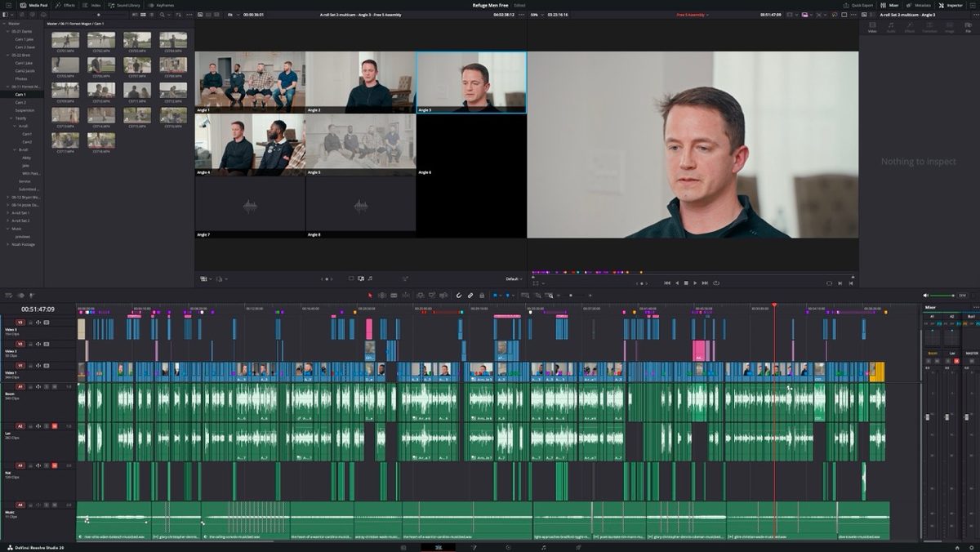Click Quick Export
980x552 pixels.
[859, 5]
